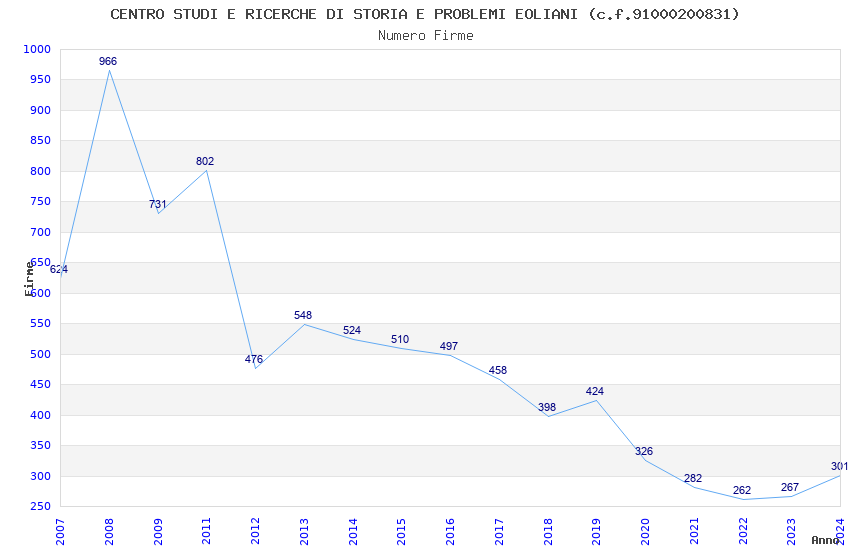Click x-axis year 2022

[x=743, y=532]
